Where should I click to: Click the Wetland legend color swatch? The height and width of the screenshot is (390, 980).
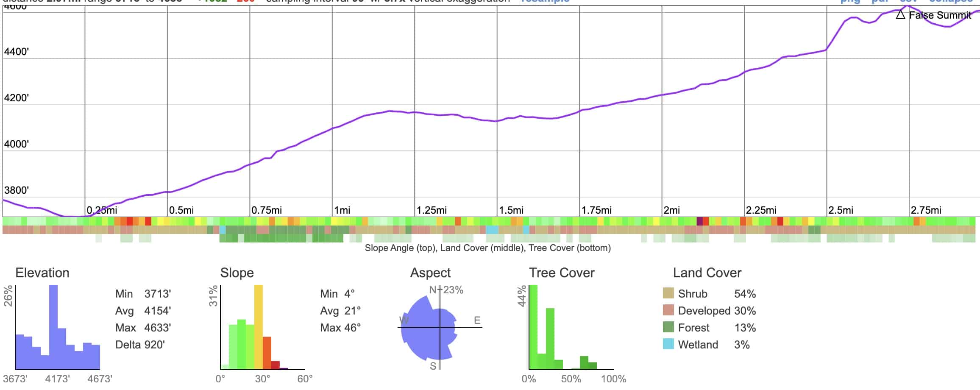(x=668, y=344)
